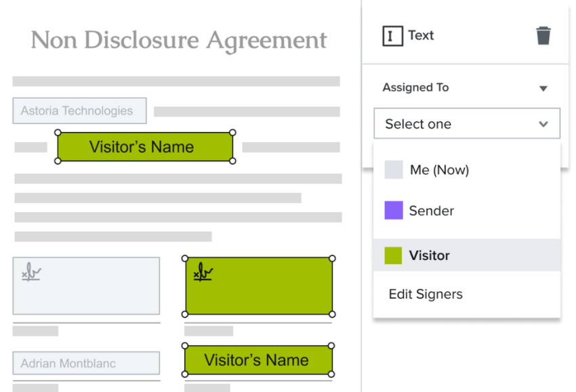Click the chevron in Select one box
576x392 pixels.
pos(543,125)
